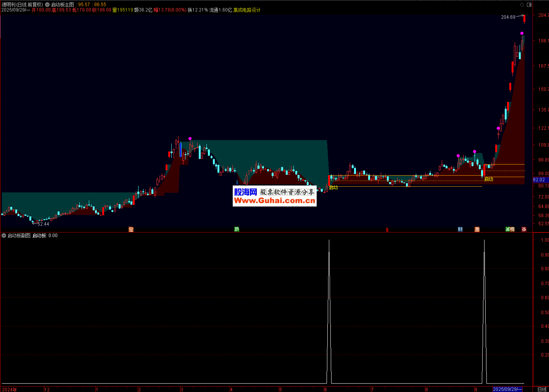Toggle the side panel layout icon

coord(529,5)
